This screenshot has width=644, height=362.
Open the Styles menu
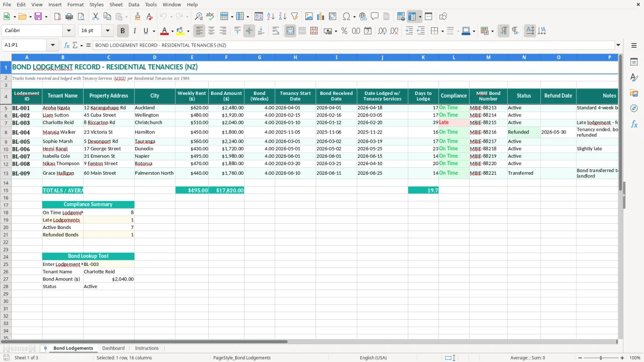click(97, 4)
